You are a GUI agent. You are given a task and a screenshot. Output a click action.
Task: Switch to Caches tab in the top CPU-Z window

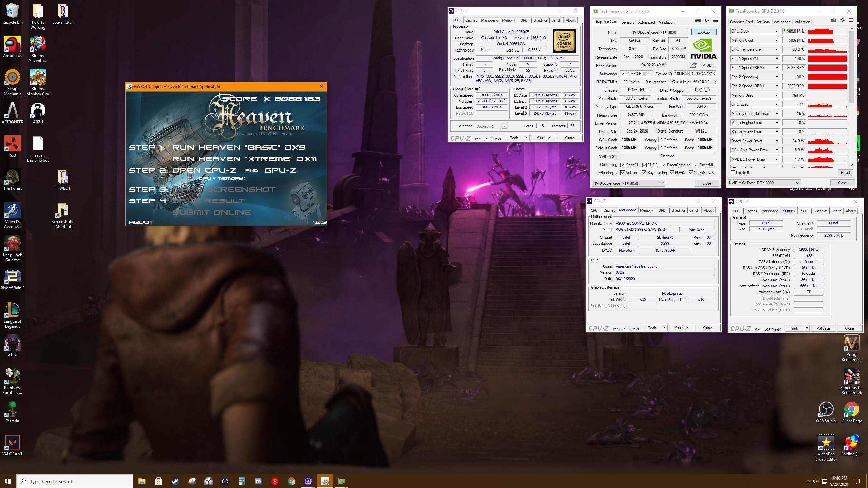471,20
